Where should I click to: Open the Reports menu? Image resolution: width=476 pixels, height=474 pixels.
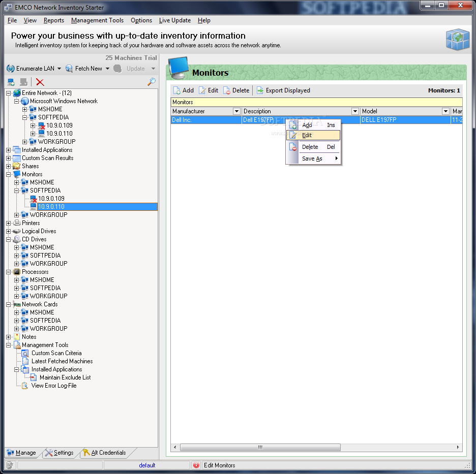54,20
